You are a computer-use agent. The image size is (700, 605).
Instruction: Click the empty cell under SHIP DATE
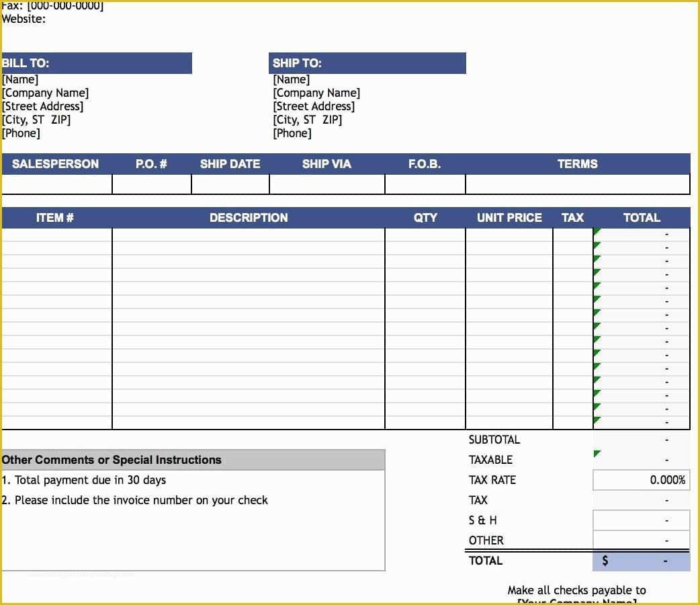230,184
